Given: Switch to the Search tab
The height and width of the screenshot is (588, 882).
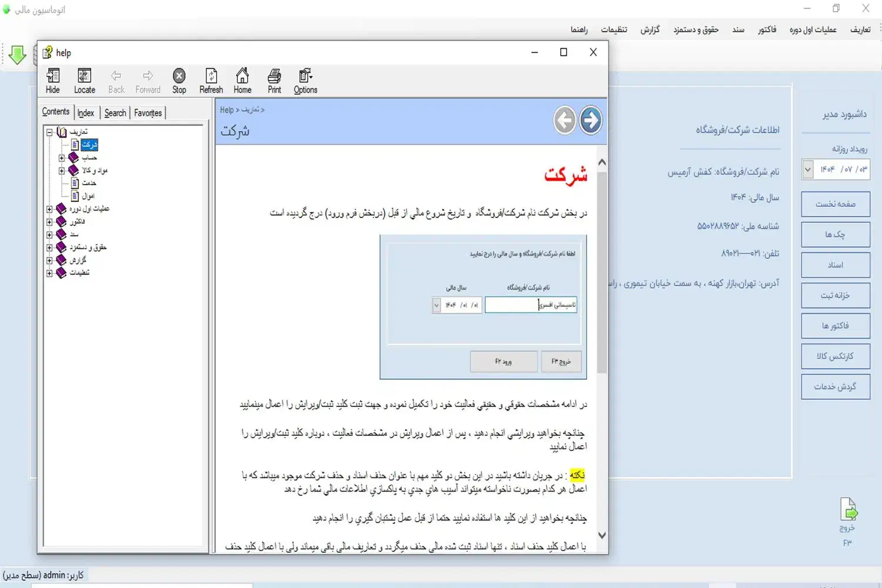Looking at the screenshot, I should 115,113.
